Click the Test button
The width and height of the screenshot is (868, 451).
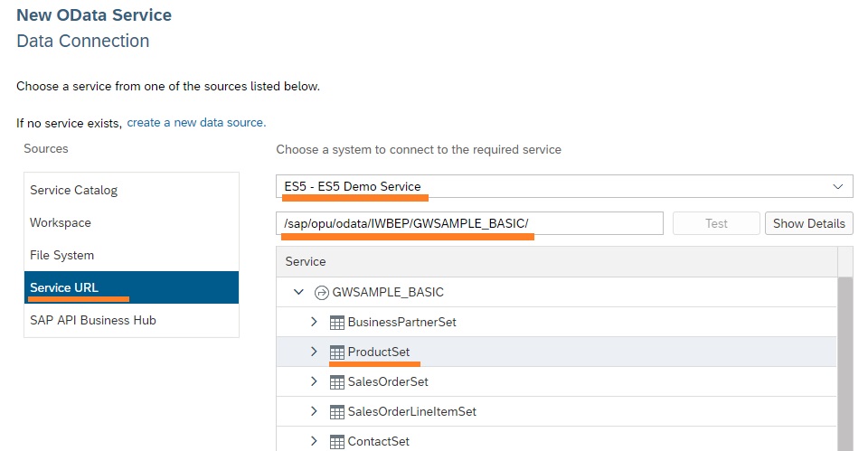716,223
